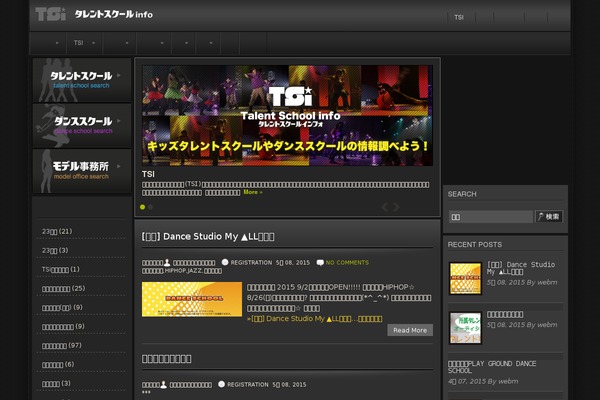The image size is (600, 400).
Task: Click the REGISTRATION clock icon of first post
Action: click(225, 262)
